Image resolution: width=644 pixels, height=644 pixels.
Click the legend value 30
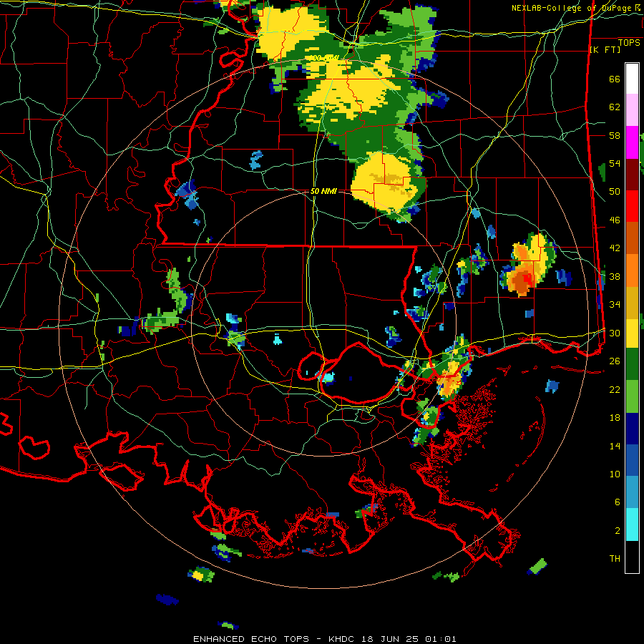pos(615,333)
